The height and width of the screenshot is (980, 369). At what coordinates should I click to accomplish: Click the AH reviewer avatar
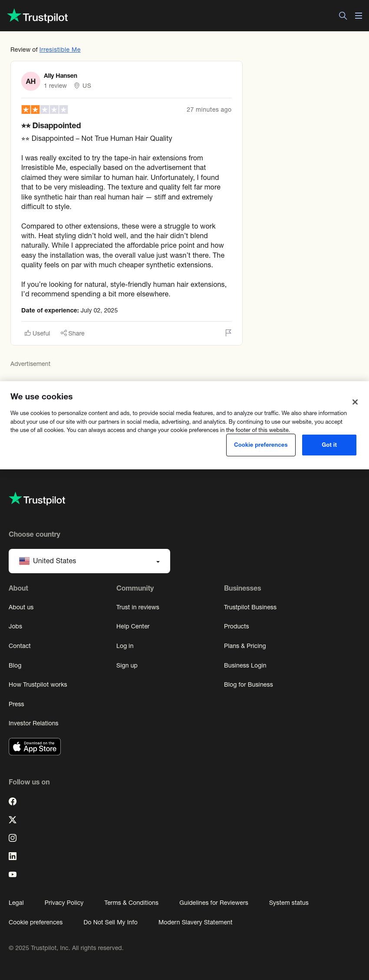tap(31, 81)
